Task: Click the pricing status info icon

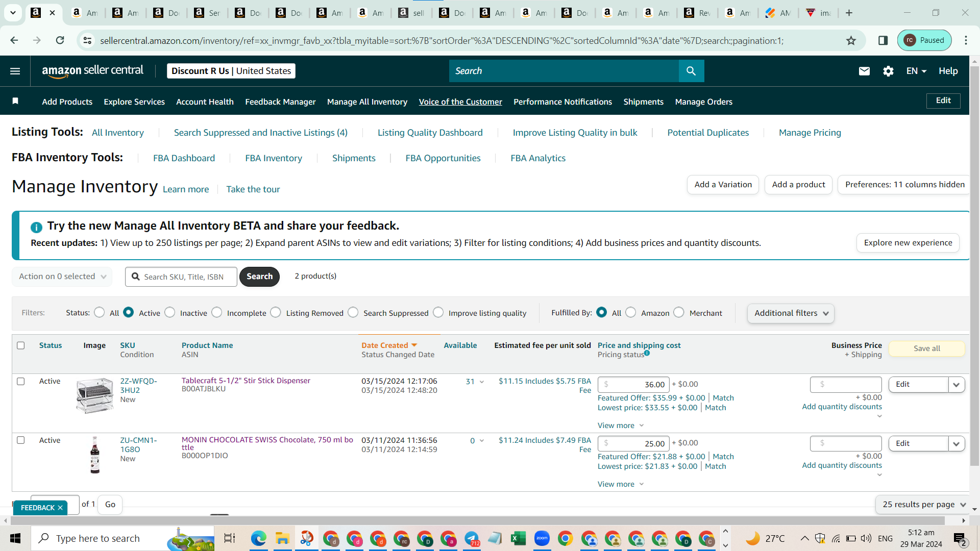Action: 647,353
